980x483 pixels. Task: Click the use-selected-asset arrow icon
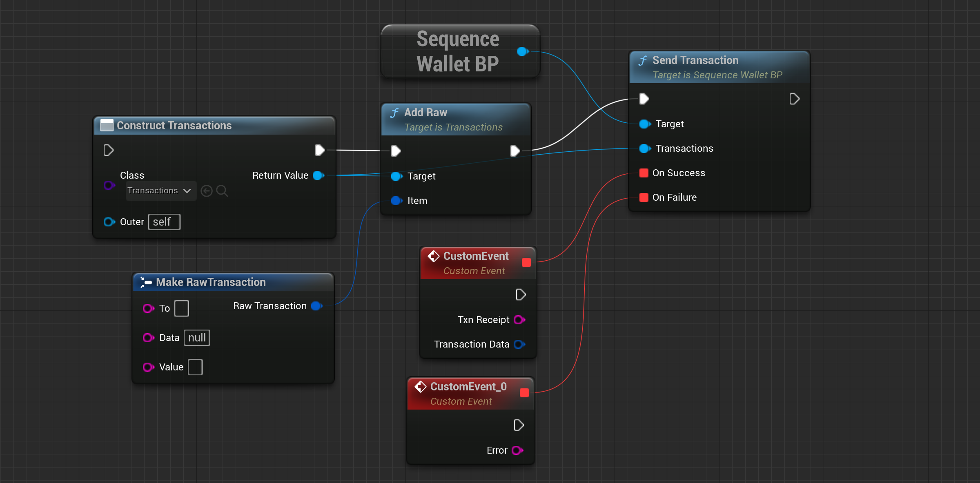[207, 191]
